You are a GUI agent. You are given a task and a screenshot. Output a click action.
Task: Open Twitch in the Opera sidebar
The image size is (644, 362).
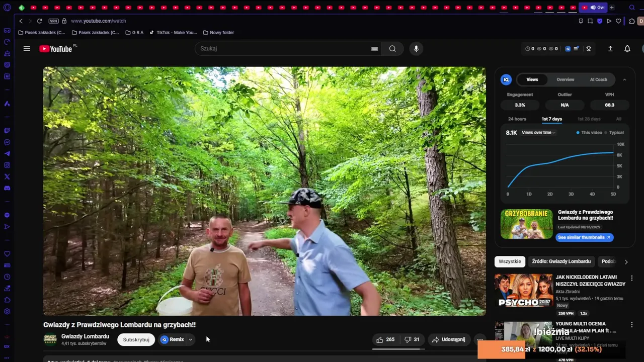click(x=7, y=130)
